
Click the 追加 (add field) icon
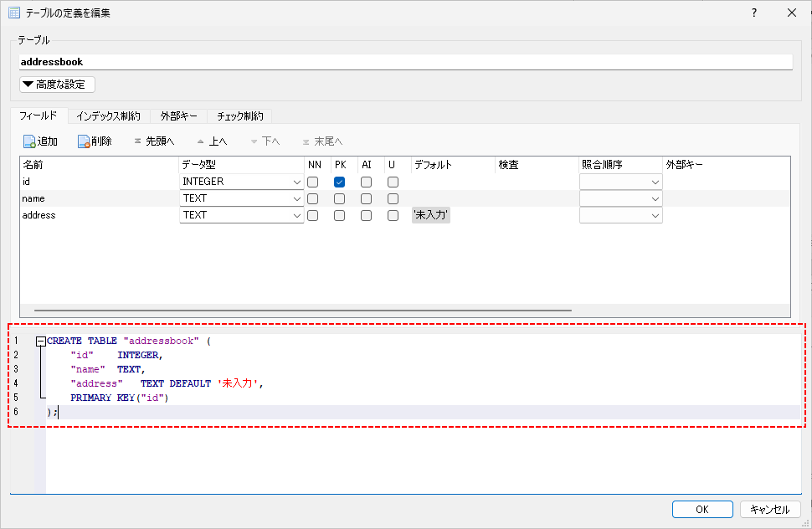pos(29,141)
